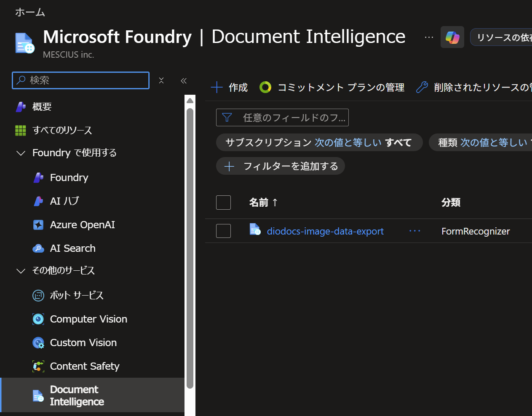Select the Foundry sidebar icon
This screenshot has height=416, width=532.
[x=38, y=177]
